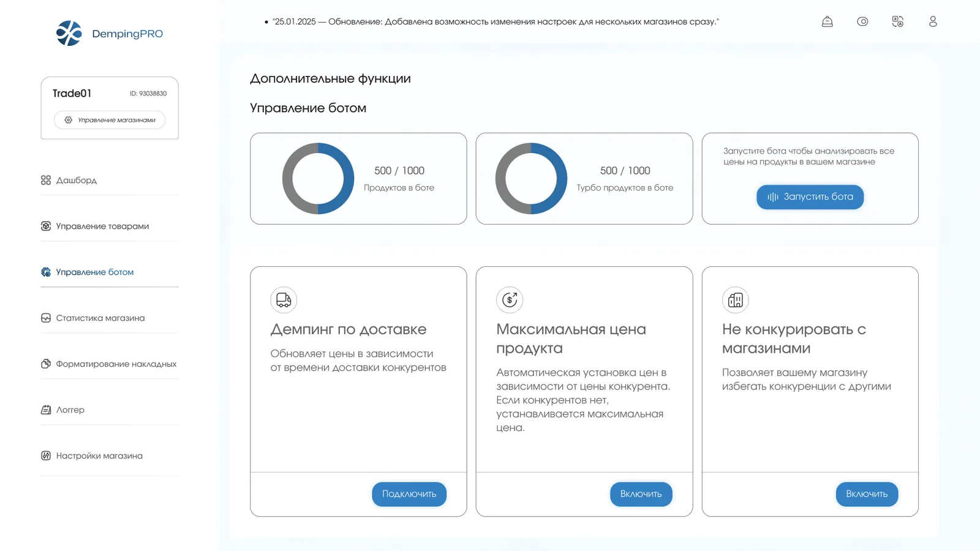Screen dimensions: 980x551
Task: Click the Дополнительные функции heading
Action: (x=330, y=78)
